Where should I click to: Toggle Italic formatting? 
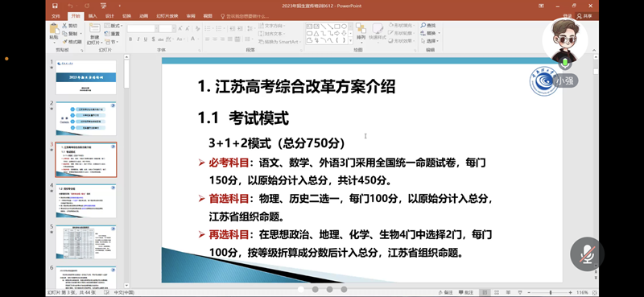[138, 39]
